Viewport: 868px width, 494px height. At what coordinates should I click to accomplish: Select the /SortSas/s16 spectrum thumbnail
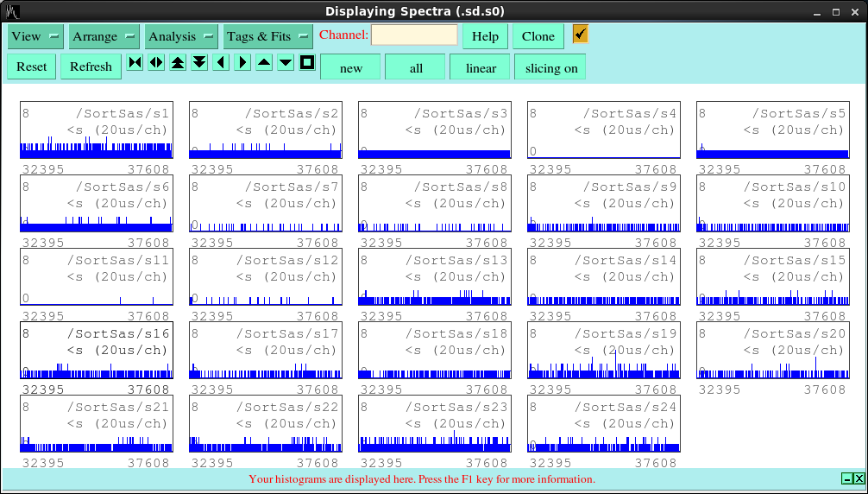pyautogui.click(x=97, y=351)
